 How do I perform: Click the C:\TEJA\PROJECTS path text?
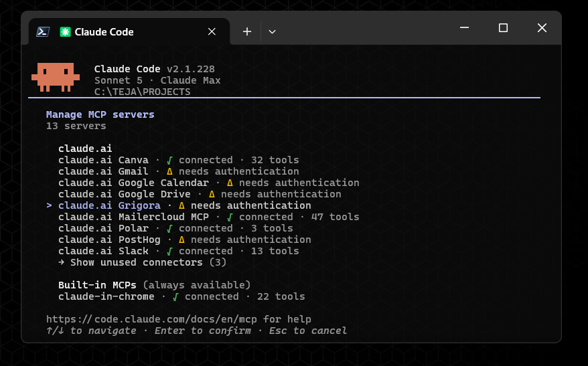click(x=143, y=92)
